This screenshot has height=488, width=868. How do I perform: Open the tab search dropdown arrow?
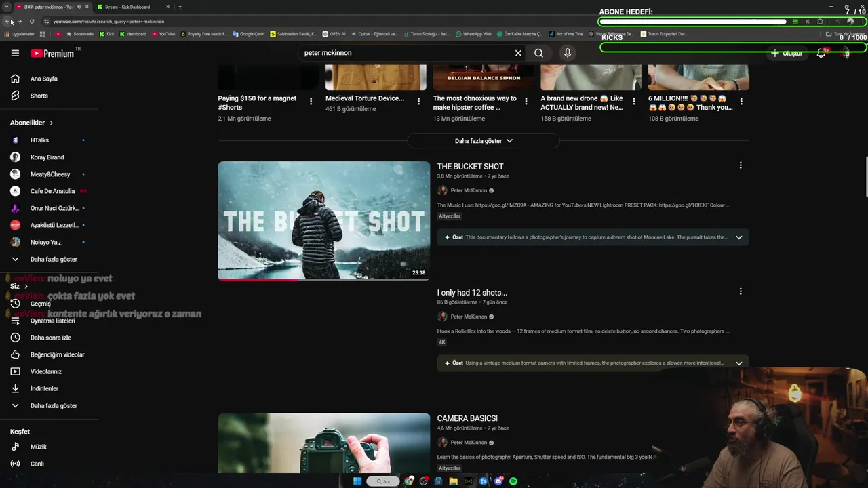(x=6, y=7)
